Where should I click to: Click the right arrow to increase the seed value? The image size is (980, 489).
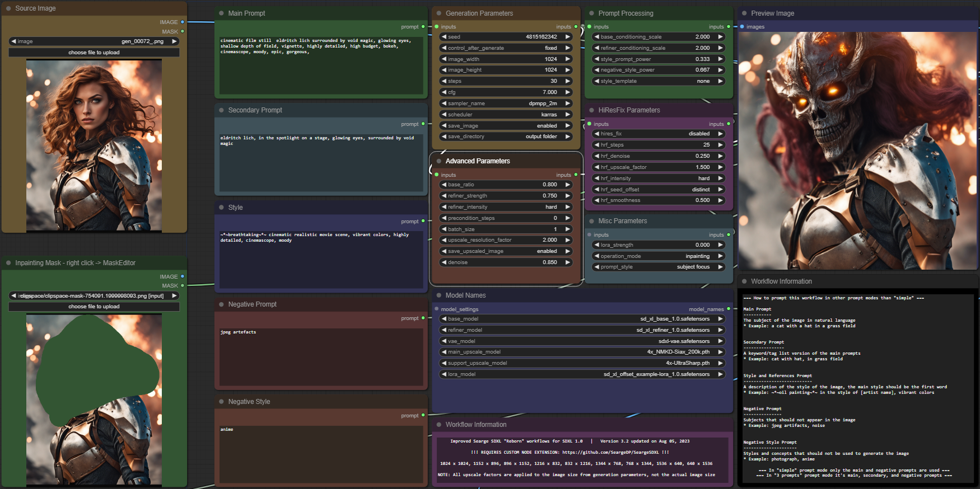coord(567,37)
